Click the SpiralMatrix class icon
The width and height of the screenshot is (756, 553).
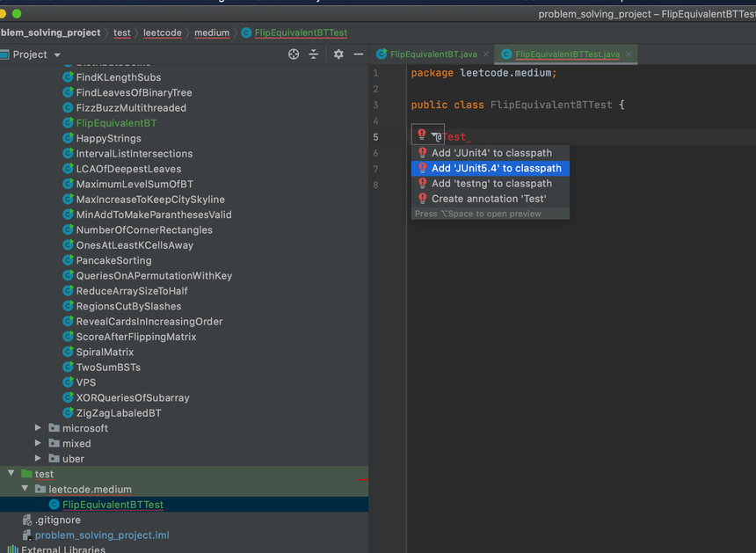tap(68, 352)
